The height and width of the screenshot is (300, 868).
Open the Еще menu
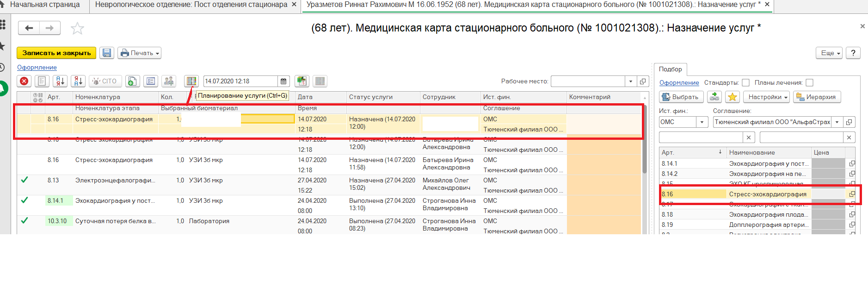click(830, 53)
